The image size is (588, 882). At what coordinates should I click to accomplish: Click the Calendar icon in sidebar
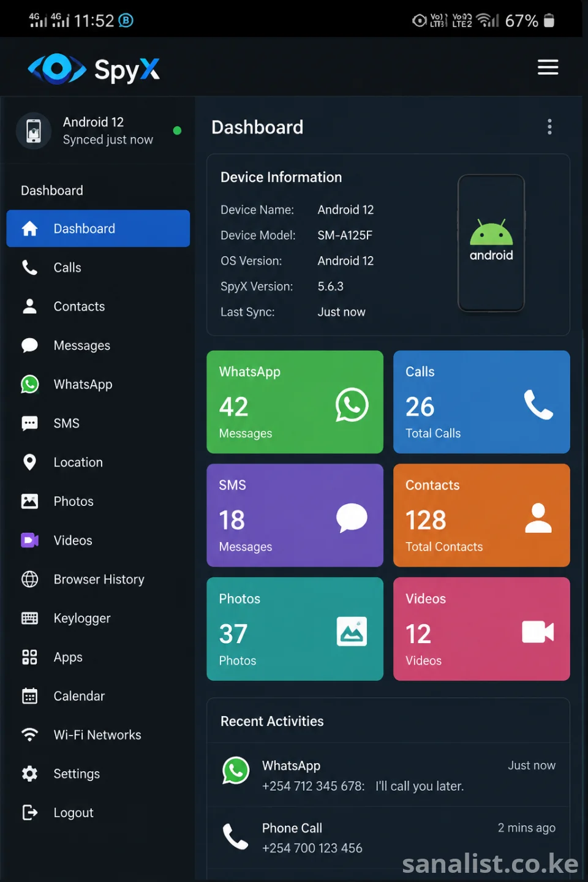pyautogui.click(x=29, y=696)
